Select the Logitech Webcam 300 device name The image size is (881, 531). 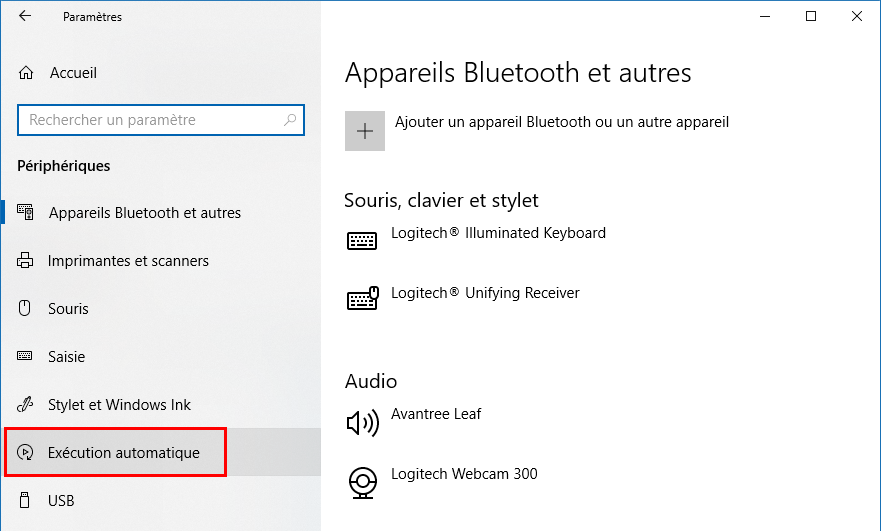tap(464, 474)
